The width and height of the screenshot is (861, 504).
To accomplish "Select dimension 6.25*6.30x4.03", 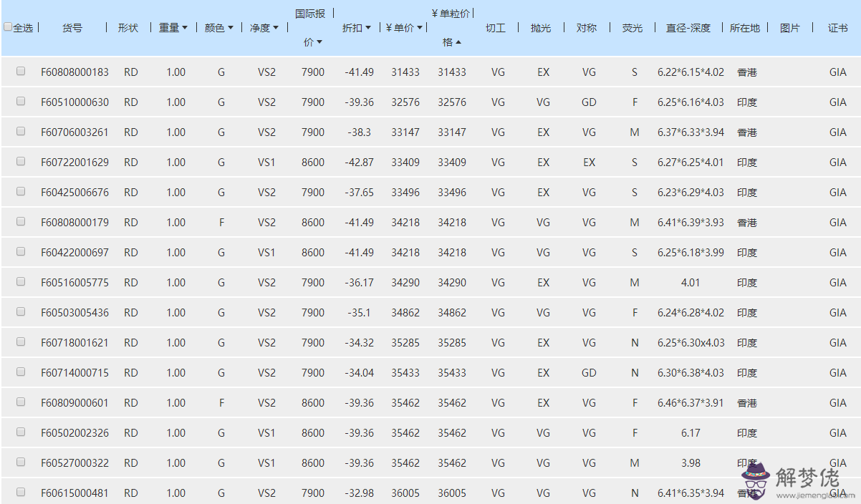I will point(691,343).
